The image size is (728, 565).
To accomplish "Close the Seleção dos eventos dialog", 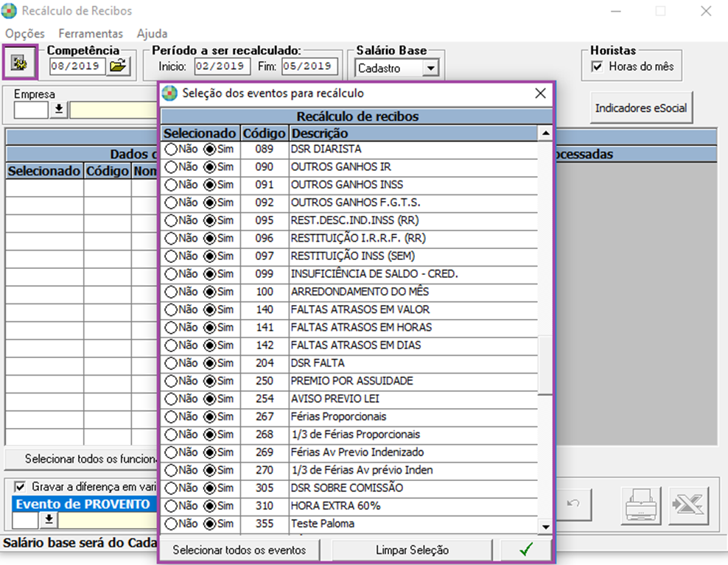I will [540, 94].
